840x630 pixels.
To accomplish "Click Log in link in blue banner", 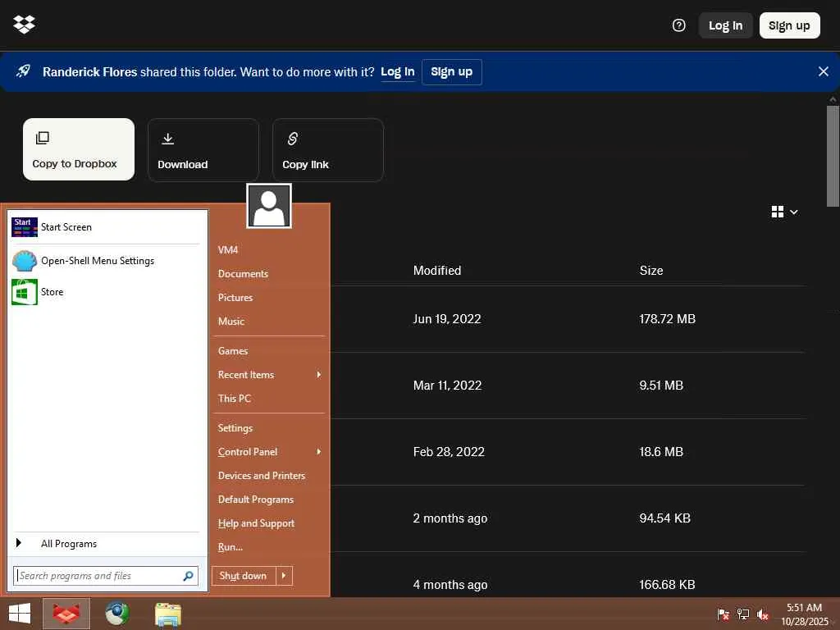I will 398,72.
